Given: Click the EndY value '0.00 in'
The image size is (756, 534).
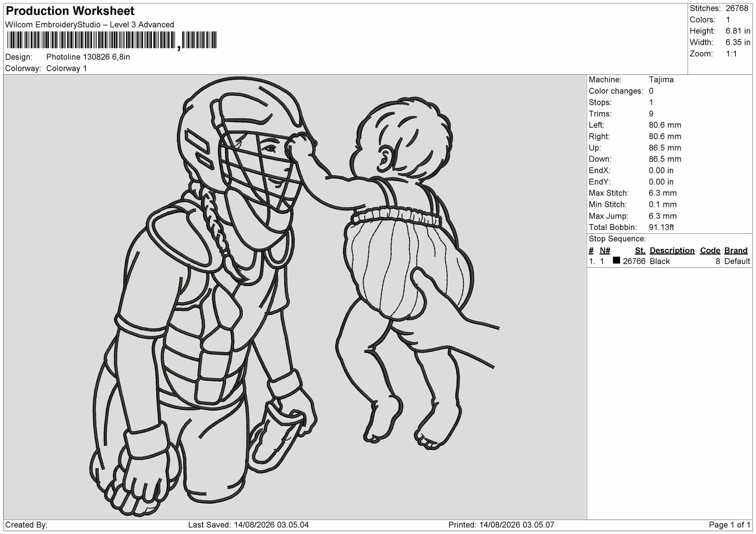Looking at the screenshot, I should 661,182.
